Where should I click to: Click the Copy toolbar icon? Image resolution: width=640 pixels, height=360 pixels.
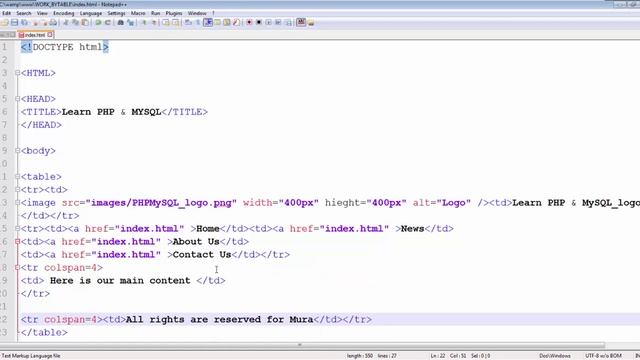pyautogui.click(x=76, y=22)
